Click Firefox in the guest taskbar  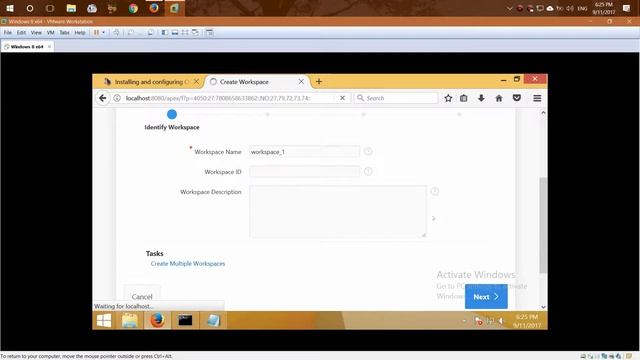(158, 320)
